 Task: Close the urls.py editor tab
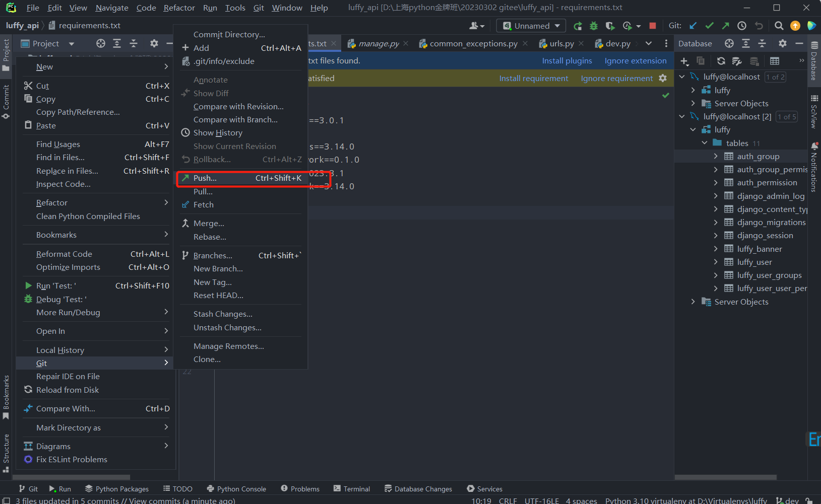coord(581,43)
